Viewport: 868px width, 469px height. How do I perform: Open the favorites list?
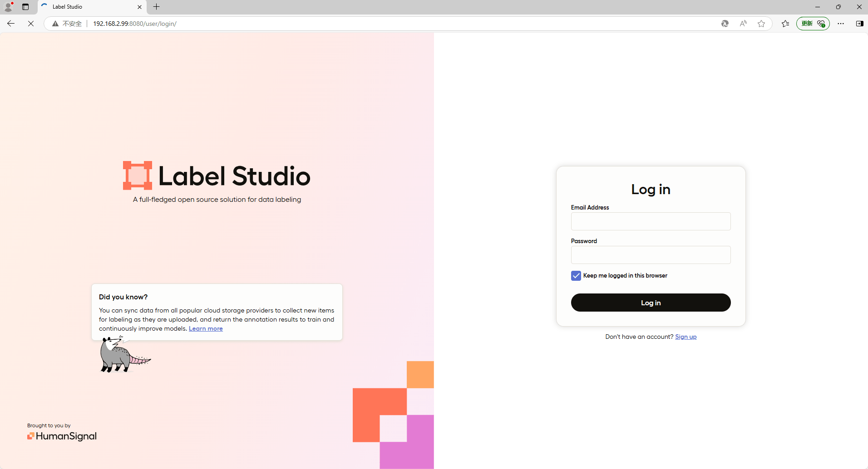point(785,24)
